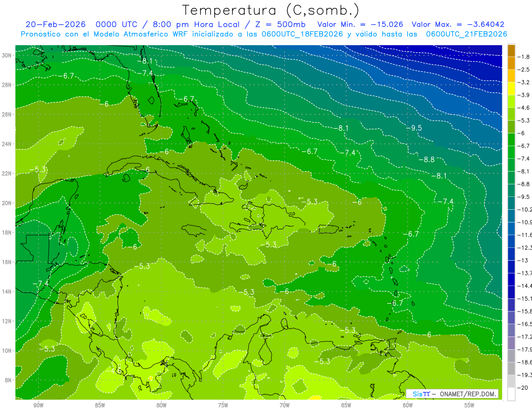This screenshot has height=411, width=532.
Task: Click the "16N" latitude axis label
Action: pyautogui.click(x=6, y=262)
